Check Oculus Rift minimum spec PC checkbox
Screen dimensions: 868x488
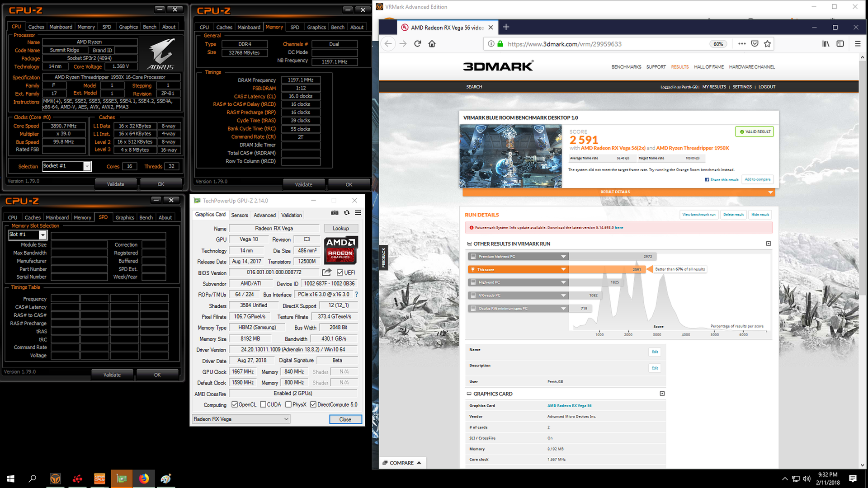click(x=473, y=308)
